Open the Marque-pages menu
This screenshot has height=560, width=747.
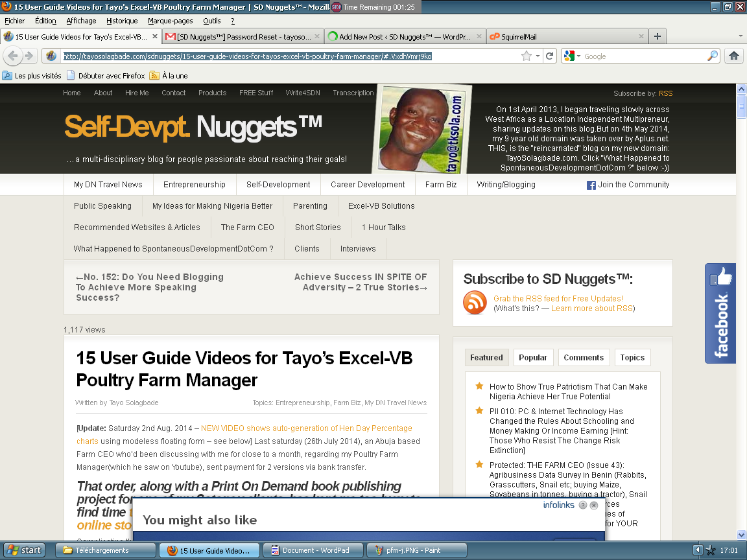170,21
